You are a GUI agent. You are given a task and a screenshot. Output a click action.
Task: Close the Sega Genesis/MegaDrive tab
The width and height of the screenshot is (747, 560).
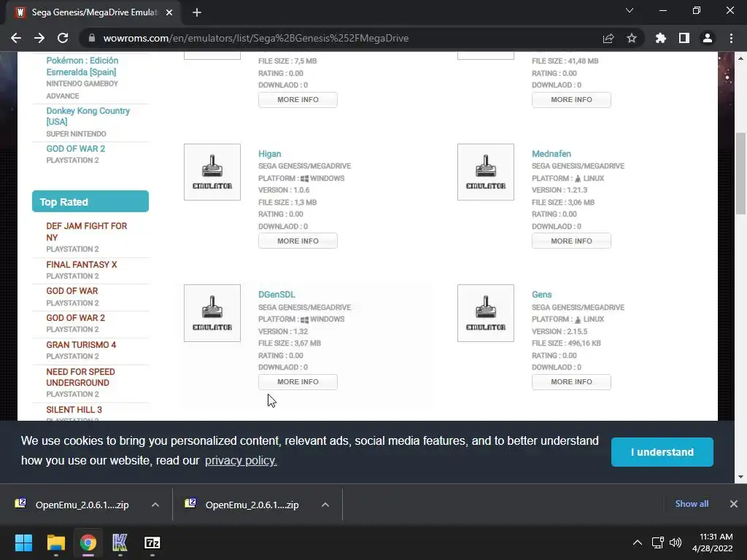tap(169, 12)
